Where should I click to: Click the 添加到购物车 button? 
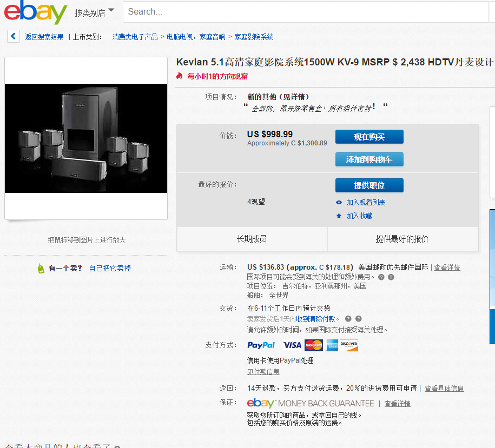[369, 159]
